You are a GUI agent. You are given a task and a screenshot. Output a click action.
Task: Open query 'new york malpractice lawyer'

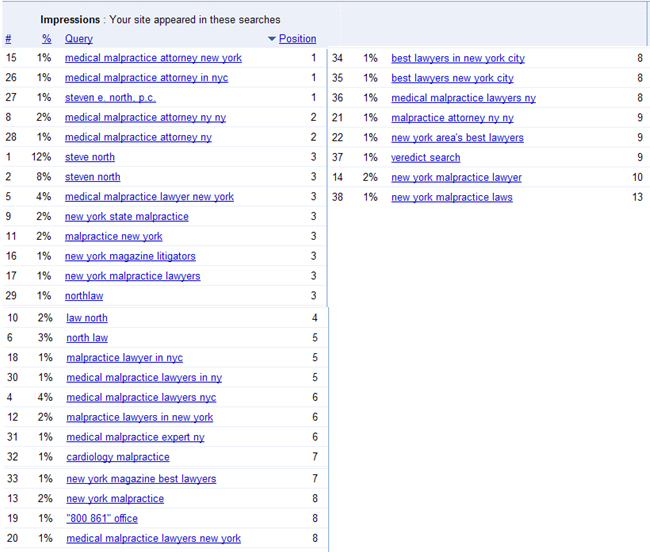(x=456, y=177)
